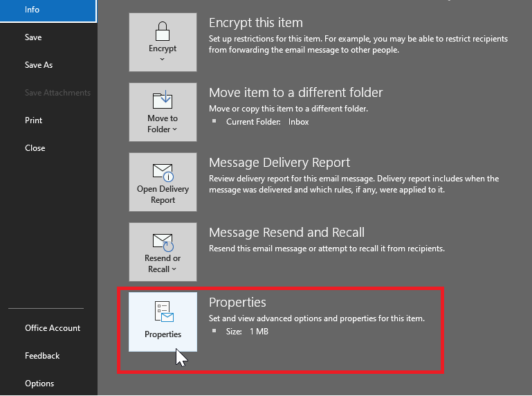This screenshot has width=532, height=396.
Task: Open the Info tab in sidebar
Action: pyautogui.click(x=48, y=10)
